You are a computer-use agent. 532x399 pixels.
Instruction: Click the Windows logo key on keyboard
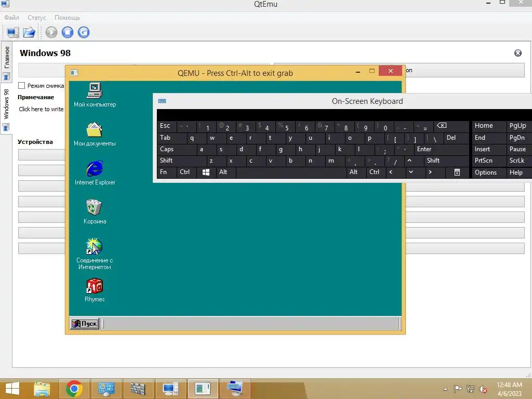coord(206,172)
